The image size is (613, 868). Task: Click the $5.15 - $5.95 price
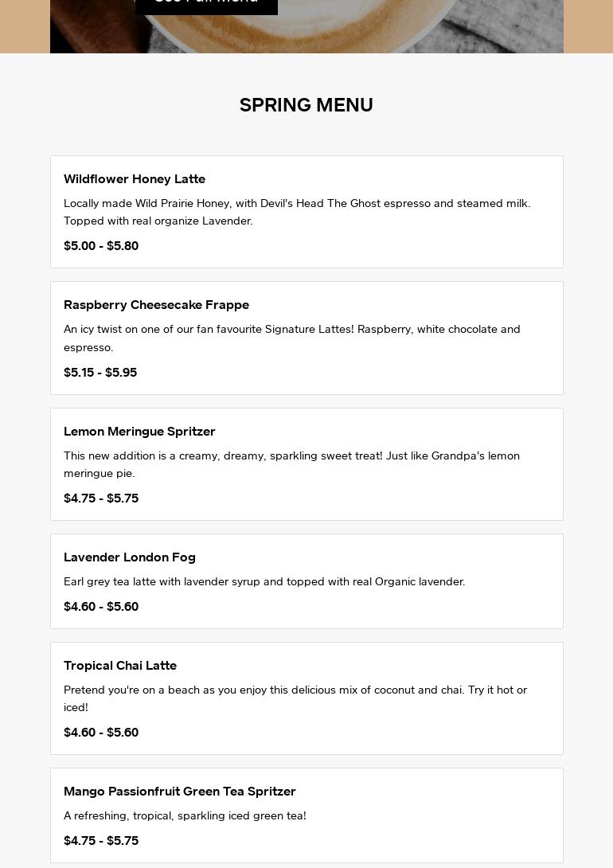coord(100,373)
